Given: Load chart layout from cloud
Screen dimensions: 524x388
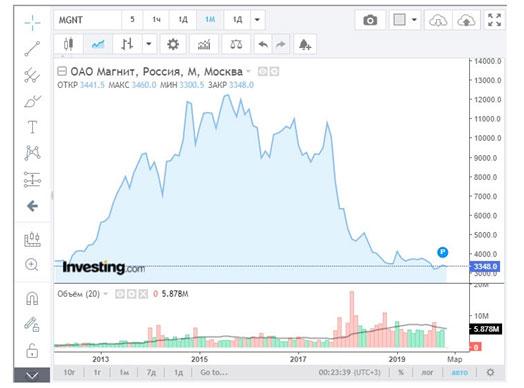Looking at the screenshot, I should 438,21.
